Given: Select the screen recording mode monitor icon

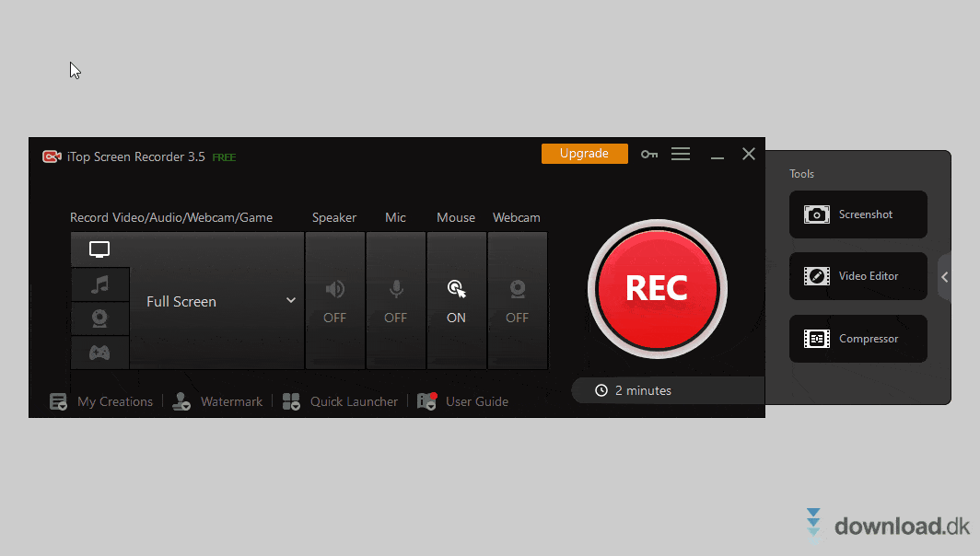Looking at the screenshot, I should [99, 249].
